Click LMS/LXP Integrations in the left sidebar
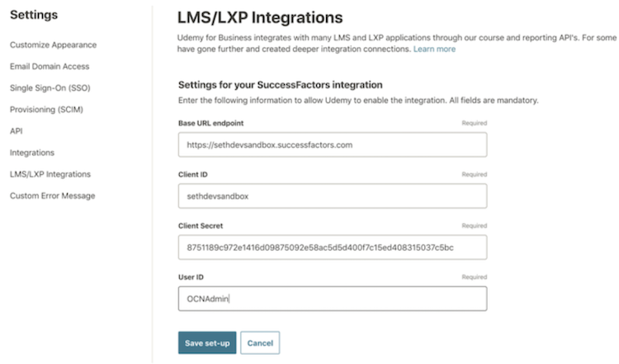This screenshot has height=364, width=619. click(50, 174)
